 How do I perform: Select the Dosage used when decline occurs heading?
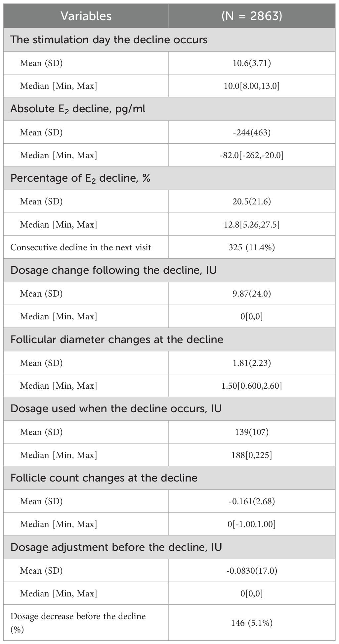116,409
